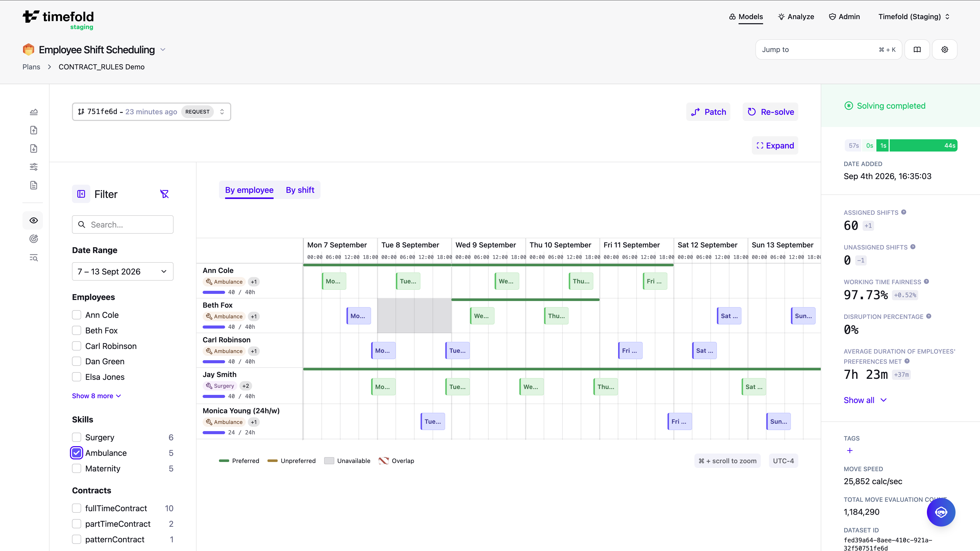
Task: Click the employee Search field
Action: (x=122, y=225)
